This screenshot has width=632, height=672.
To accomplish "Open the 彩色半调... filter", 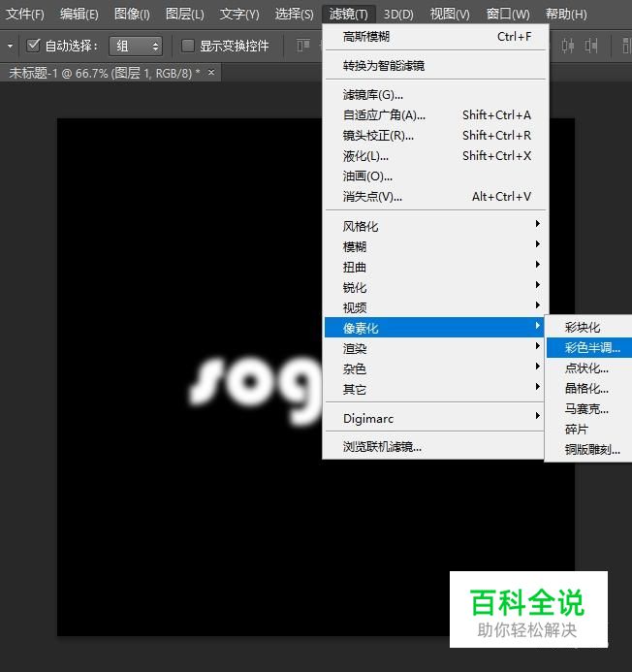I will (x=589, y=347).
